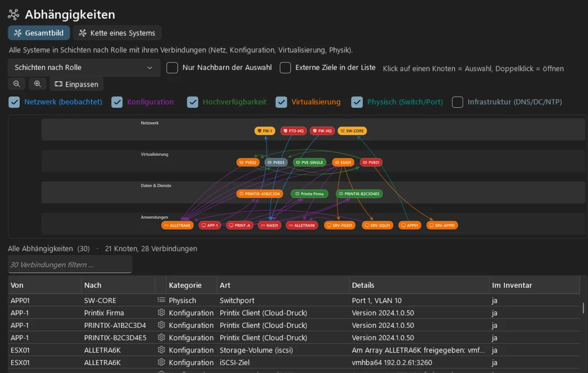Click the Details column header

click(419, 285)
